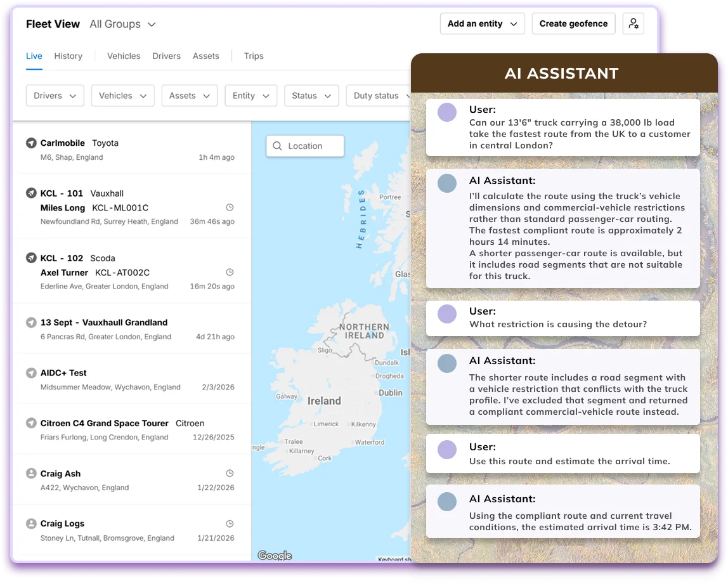This screenshot has height=586, width=728.
Task: Click the clock icon in Craig Ash row
Action: point(230,473)
